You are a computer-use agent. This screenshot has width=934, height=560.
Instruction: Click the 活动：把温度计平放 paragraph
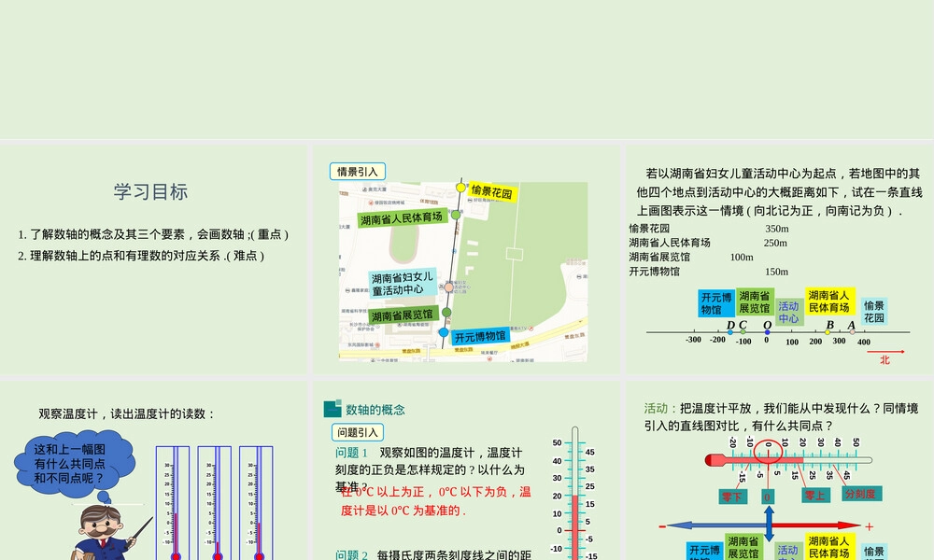click(x=782, y=416)
